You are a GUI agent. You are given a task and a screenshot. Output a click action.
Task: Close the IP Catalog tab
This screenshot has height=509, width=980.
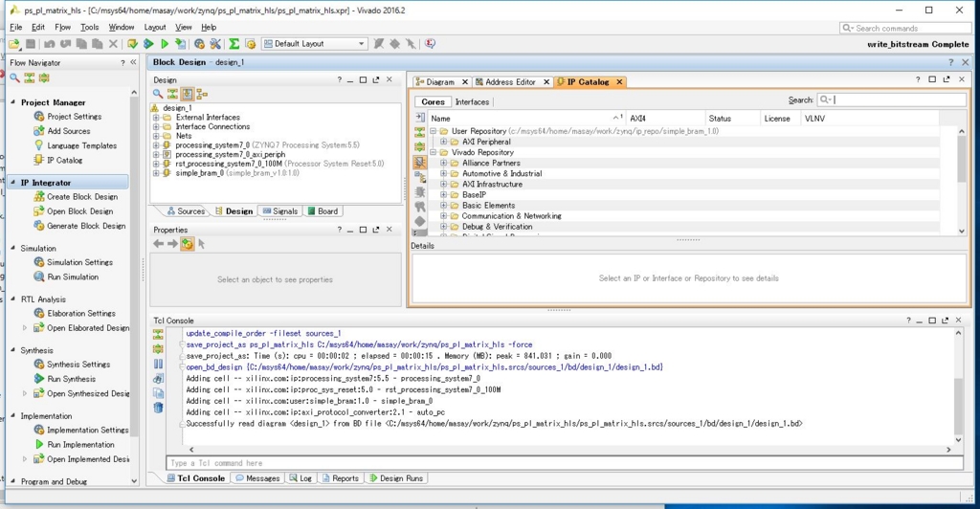coord(619,82)
